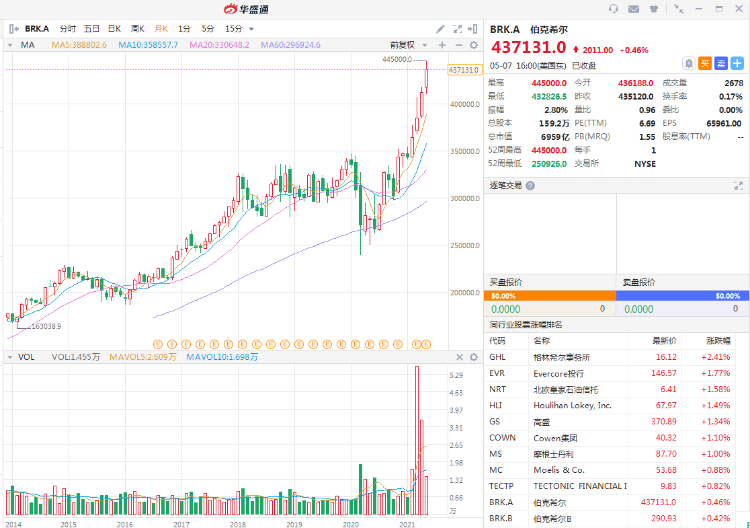Click the orange 买 buy icon
The width and height of the screenshot is (750, 528).
(x=705, y=63)
